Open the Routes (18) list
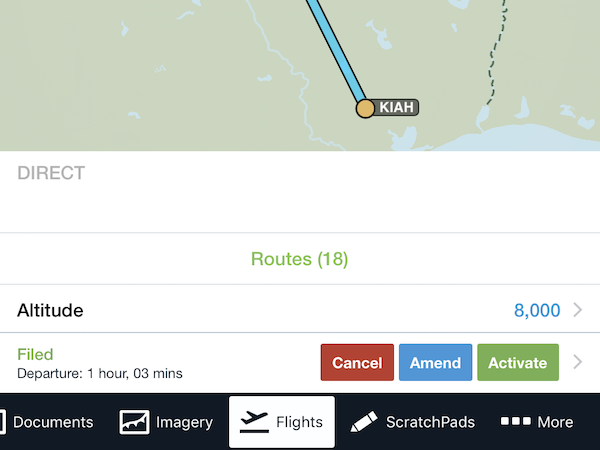Screen dimensions: 600x450 pyautogui.click(x=299, y=259)
